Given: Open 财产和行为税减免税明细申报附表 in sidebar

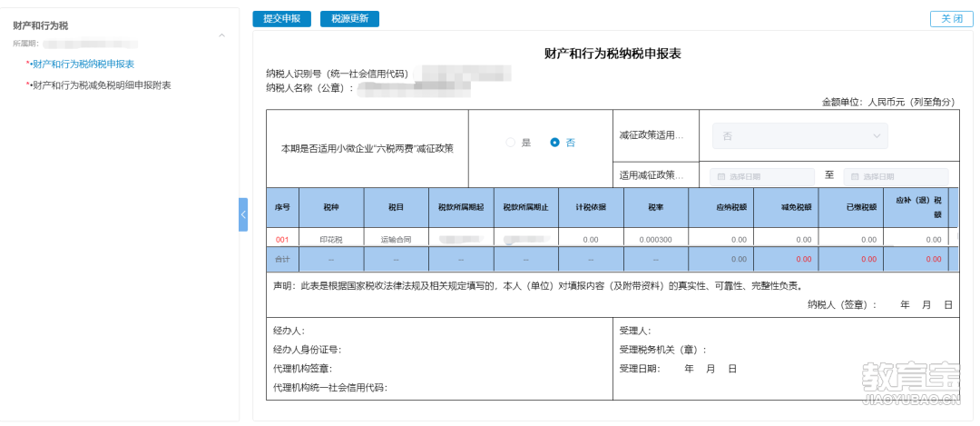Looking at the screenshot, I should [102, 85].
